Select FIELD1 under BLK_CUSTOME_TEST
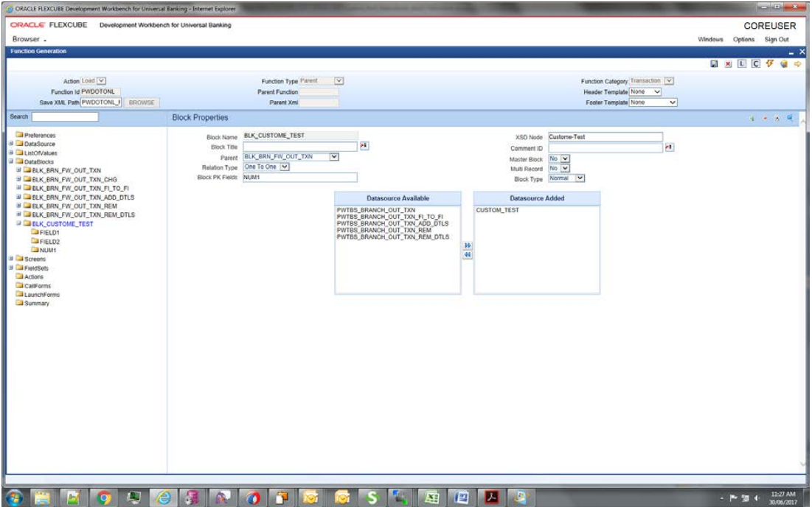 tap(49, 233)
